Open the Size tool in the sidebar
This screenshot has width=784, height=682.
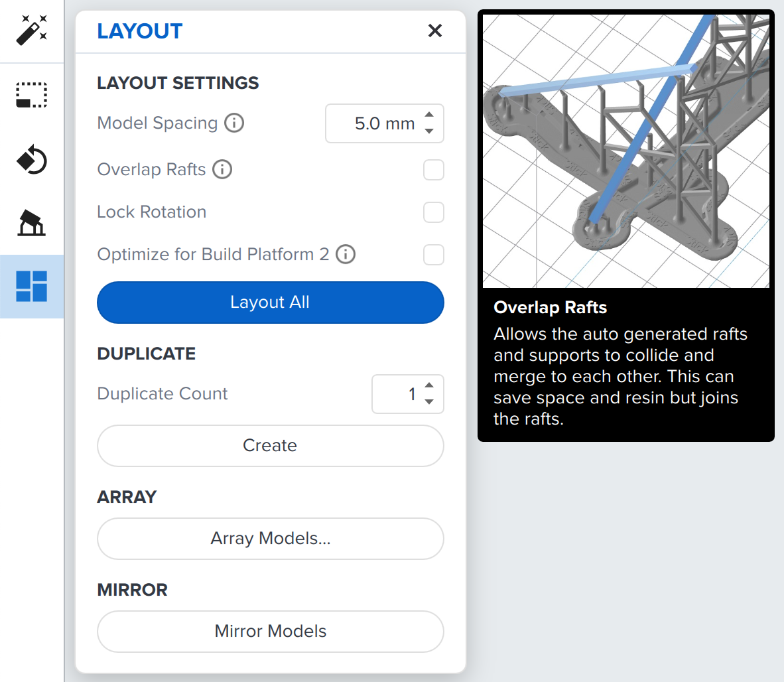31,94
